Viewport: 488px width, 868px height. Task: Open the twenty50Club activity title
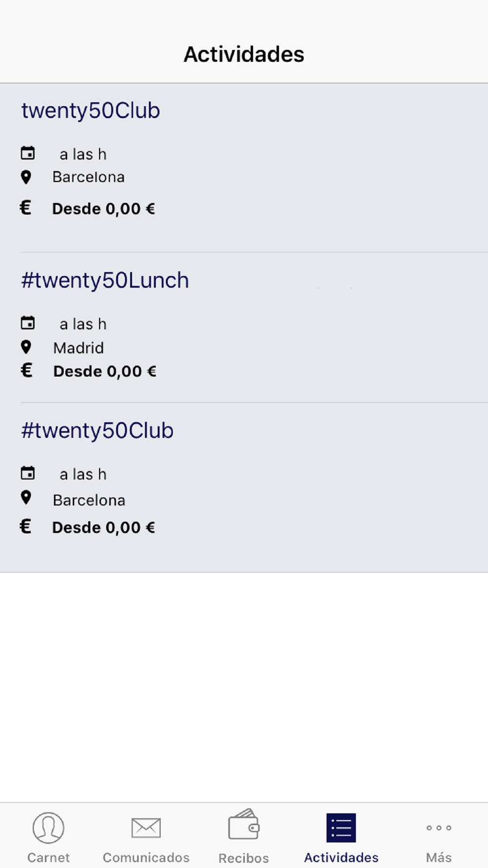(91, 111)
